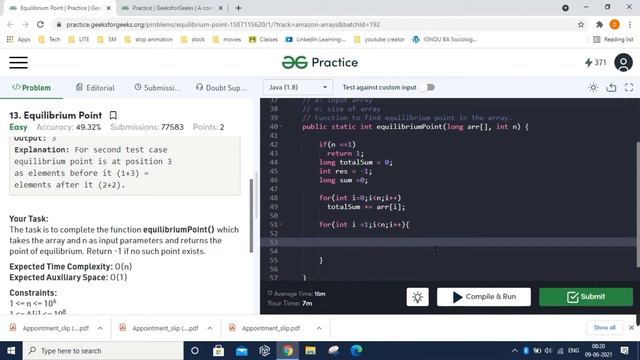Open LinkedIn Learning bookmark
640x360 pixels.
316,39
